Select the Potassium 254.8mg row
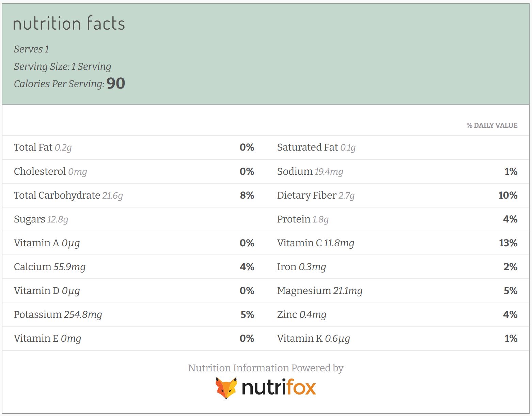The image size is (532, 416). [134, 314]
